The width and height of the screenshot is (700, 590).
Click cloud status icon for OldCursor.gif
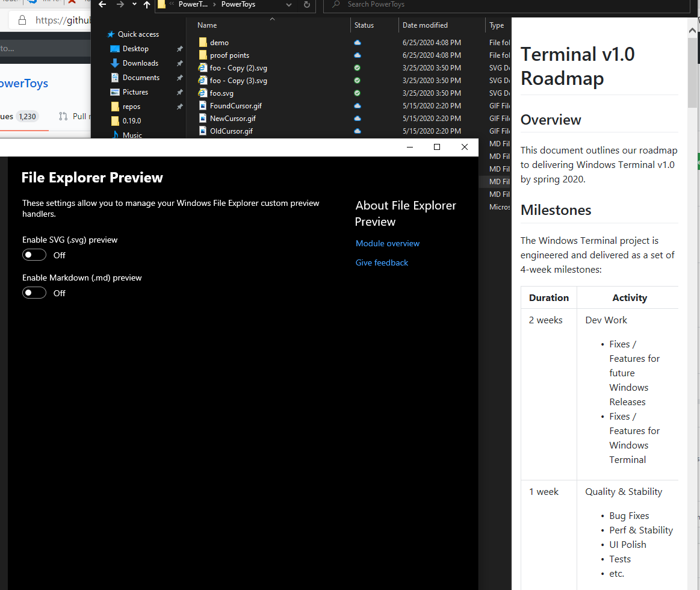point(357,131)
